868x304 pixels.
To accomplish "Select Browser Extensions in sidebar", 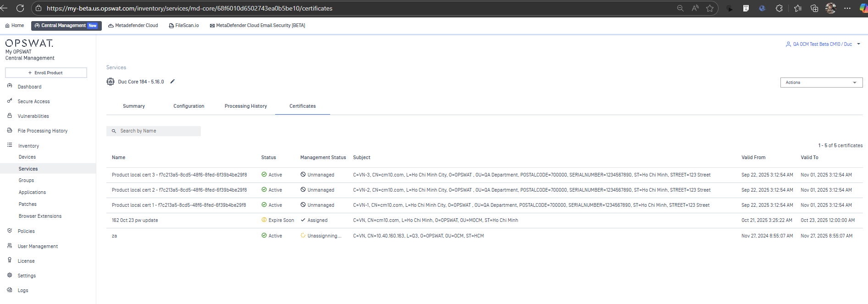I will 40,216.
